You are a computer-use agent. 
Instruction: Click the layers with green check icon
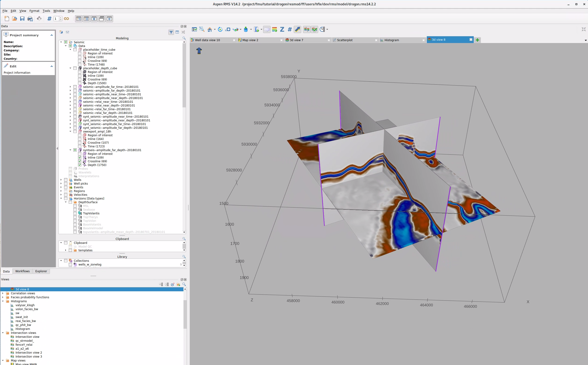314,30
